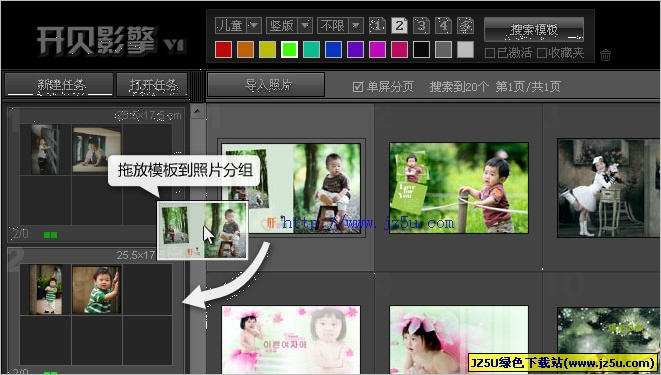Click the photo group panel scroll-up arrow

[197, 111]
